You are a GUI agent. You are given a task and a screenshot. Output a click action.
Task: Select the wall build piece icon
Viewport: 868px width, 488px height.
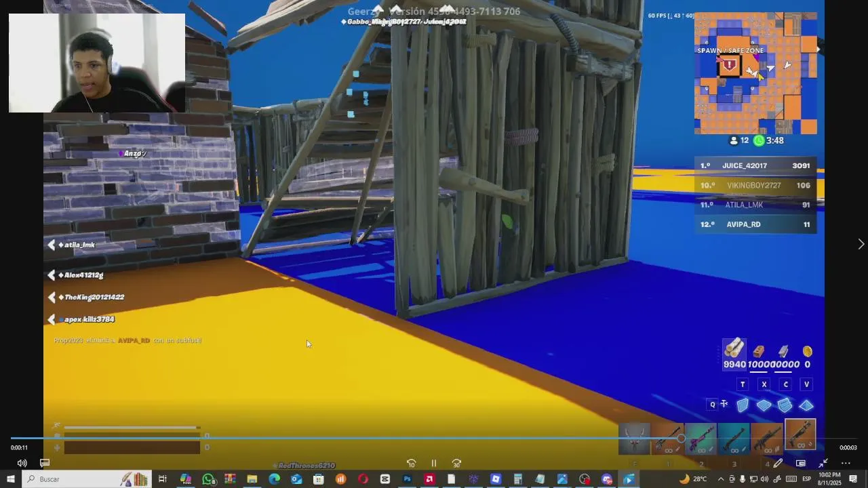pos(743,405)
